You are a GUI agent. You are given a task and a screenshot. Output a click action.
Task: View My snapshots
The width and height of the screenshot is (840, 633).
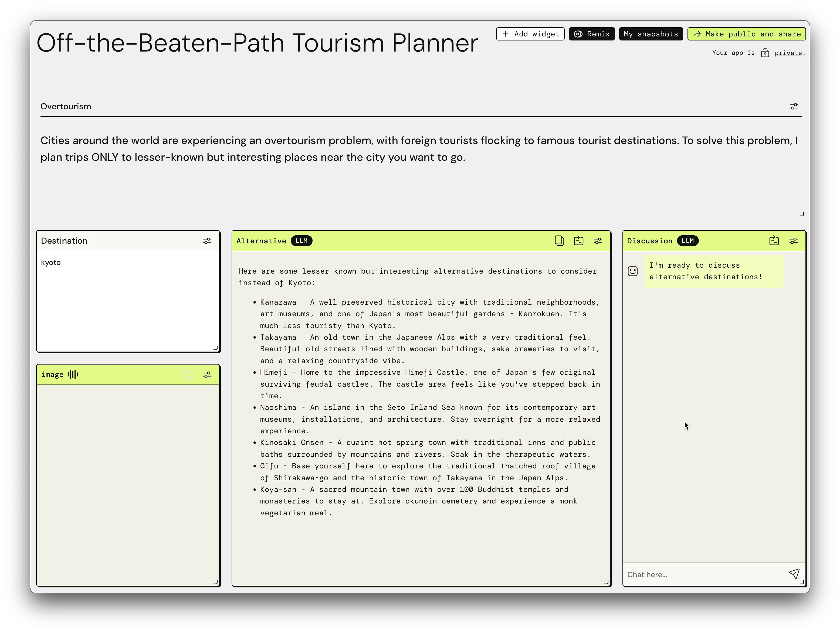pyautogui.click(x=651, y=34)
